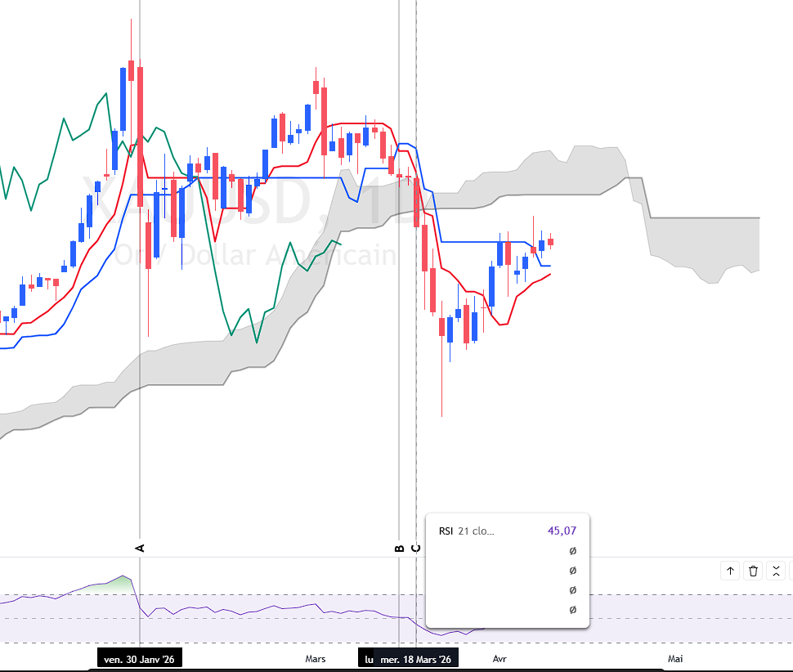Click the RSI 21 clo... indicator name in tooltip

466,531
